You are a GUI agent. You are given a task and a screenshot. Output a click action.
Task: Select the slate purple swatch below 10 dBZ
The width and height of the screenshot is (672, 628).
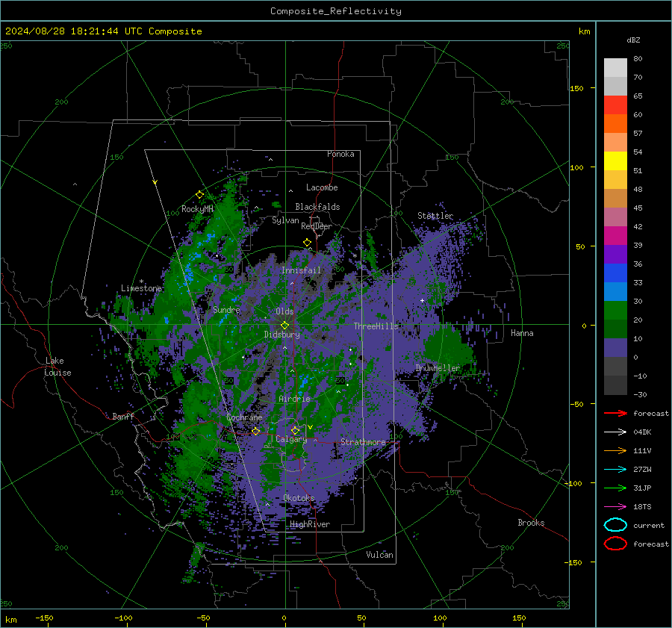(x=615, y=347)
